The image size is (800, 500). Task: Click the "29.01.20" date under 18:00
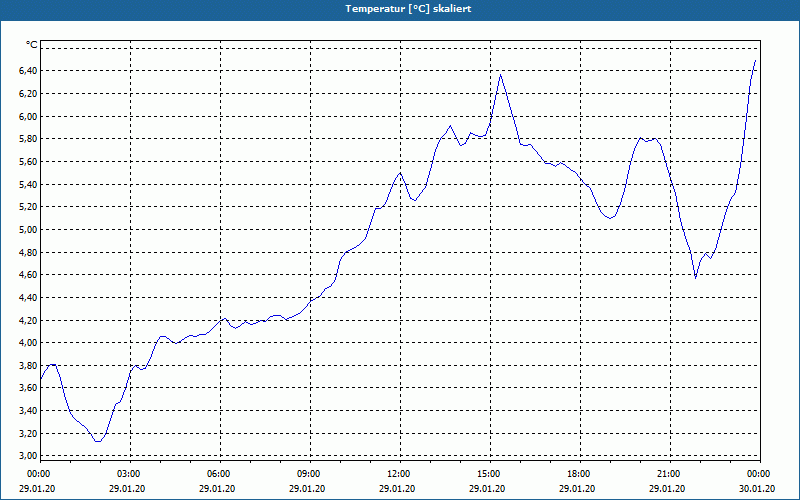pos(577,489)
